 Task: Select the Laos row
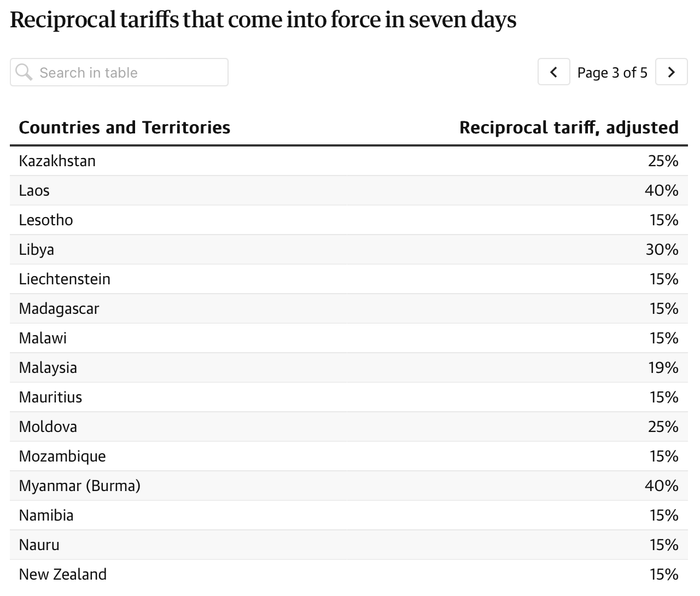coord(349,191)
